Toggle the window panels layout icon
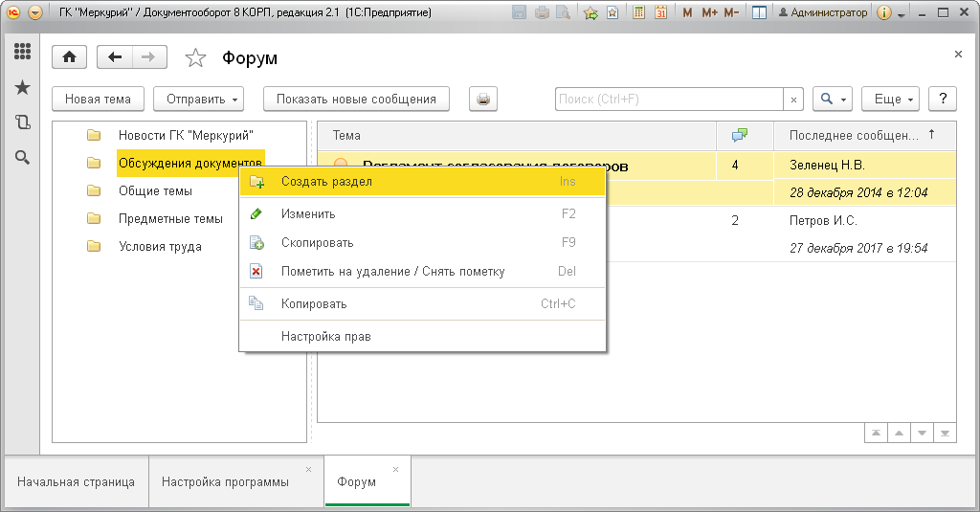 (759, 11)
